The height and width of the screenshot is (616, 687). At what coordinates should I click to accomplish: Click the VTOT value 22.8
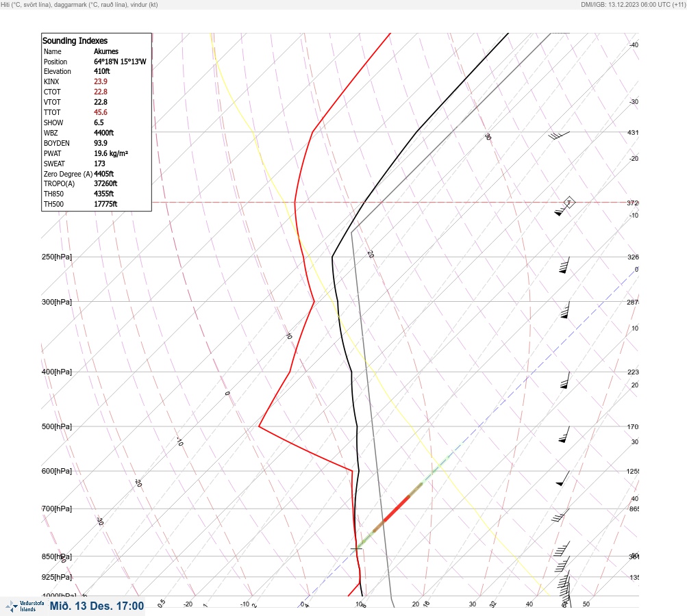(x=101, y=102)
